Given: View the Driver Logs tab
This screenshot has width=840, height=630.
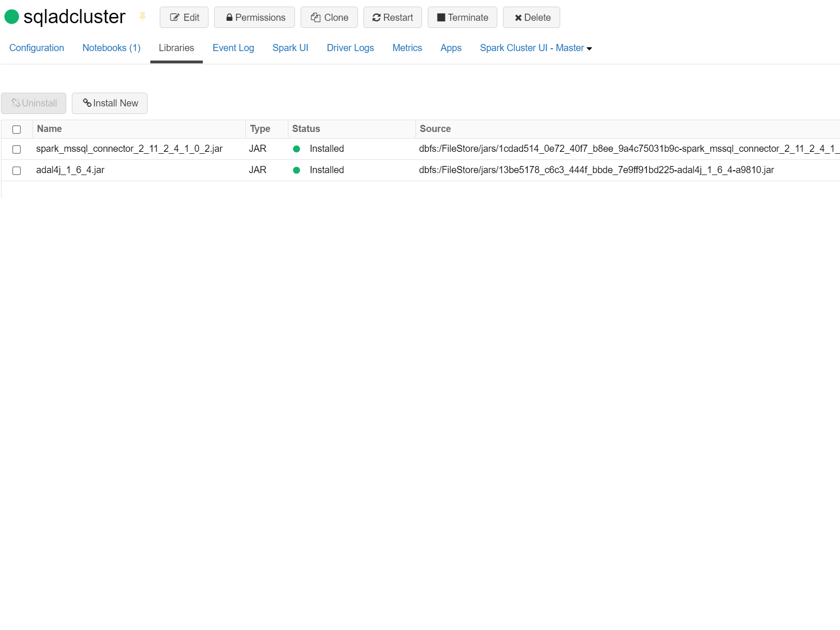Looking at the screenshot, I should click(x=350, y=48).
